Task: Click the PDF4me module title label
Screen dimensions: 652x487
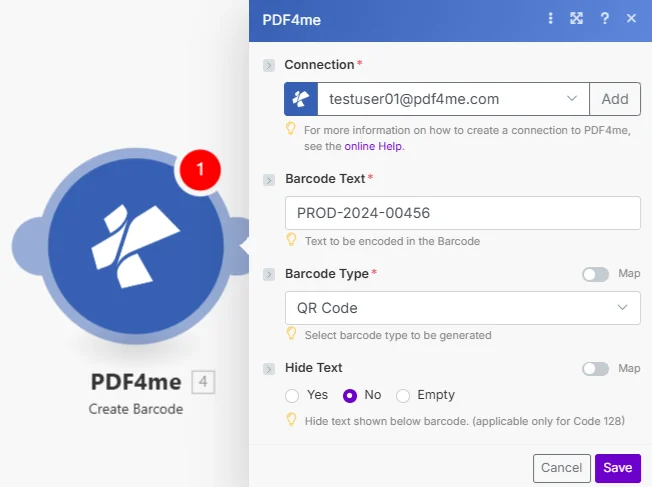Action: (136, 382)
